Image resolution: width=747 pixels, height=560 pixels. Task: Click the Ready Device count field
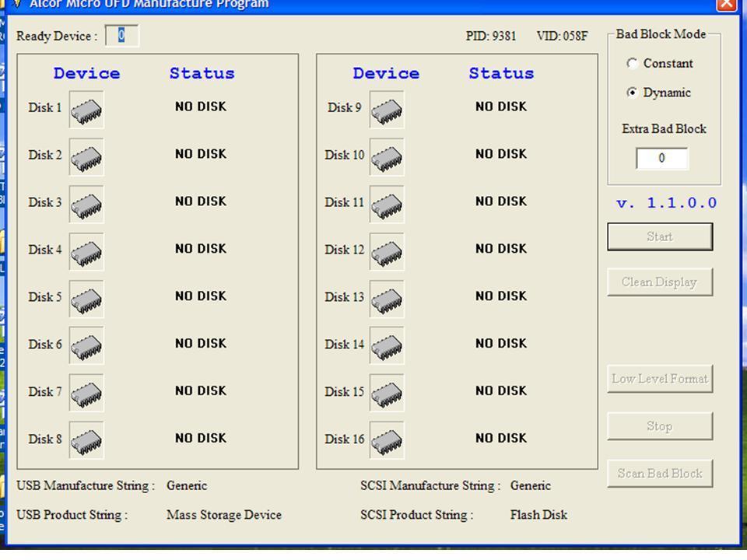(x=121, y=36)
